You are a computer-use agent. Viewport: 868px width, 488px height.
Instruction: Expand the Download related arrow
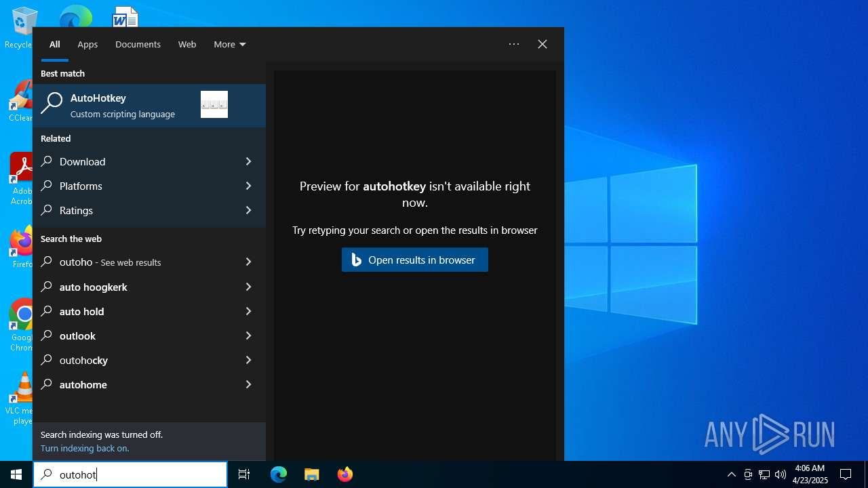[248, 161]
